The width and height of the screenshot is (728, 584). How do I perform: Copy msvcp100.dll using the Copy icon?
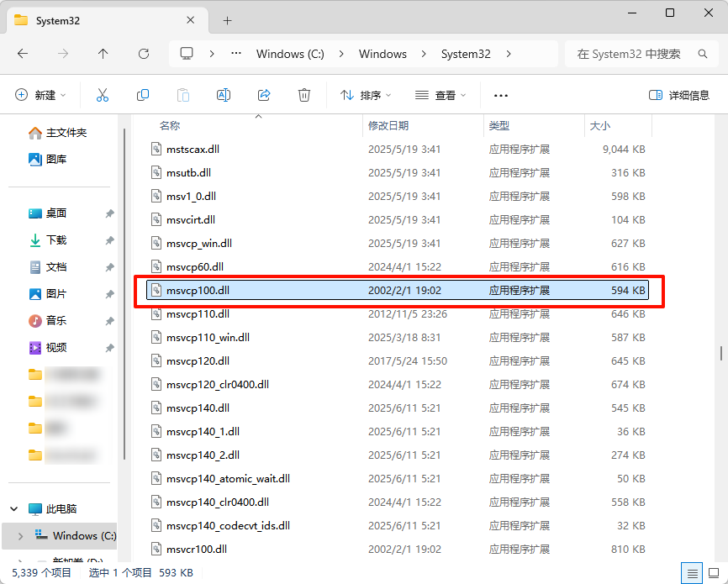[x=143, y=94]
